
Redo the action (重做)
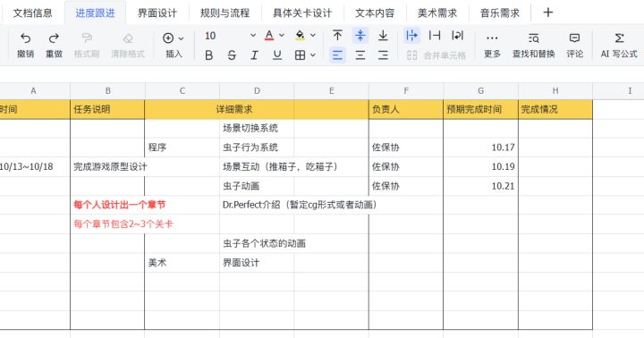54,45
